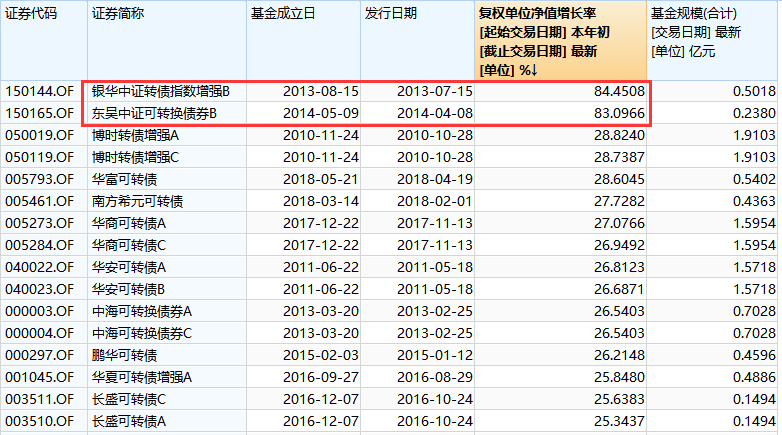
Task: Click fund size value 0.5018
Action: pyautogui.click(x=754, y=91)
